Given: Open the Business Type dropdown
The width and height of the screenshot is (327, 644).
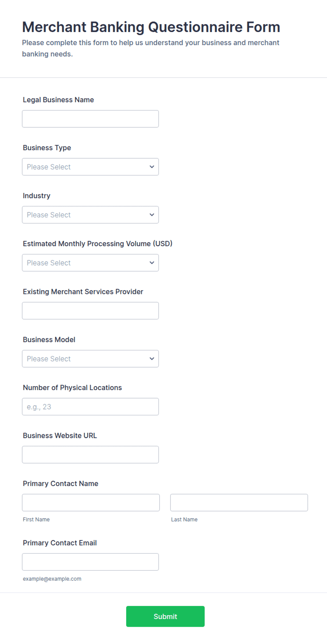Looking at the screenshot, I should click(90, 167).
